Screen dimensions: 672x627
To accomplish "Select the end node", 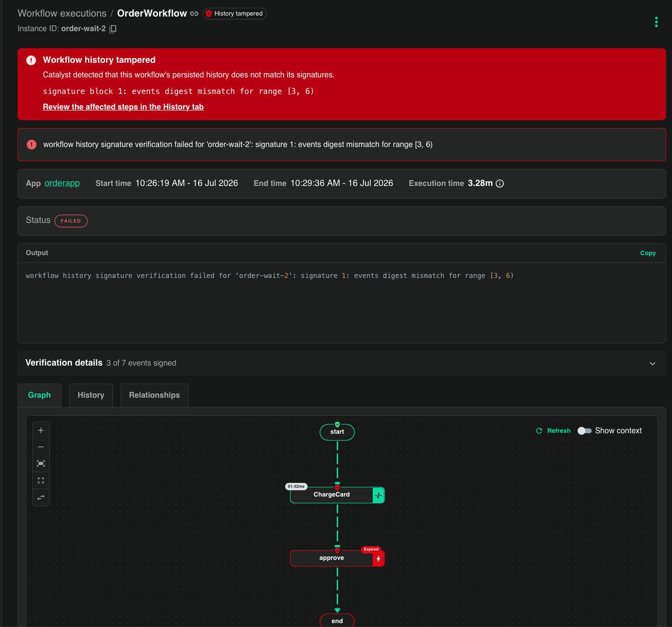I will [337, 621].
